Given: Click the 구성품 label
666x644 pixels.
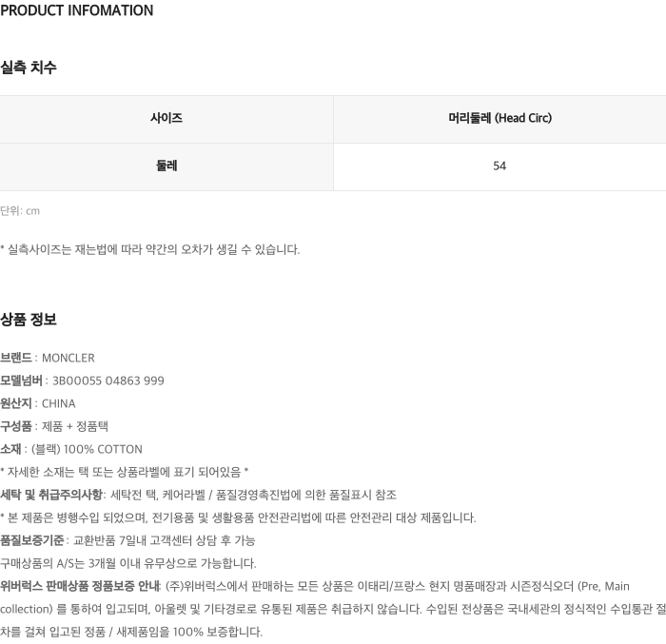Looking at the screenshot, I should click(16, 427).
